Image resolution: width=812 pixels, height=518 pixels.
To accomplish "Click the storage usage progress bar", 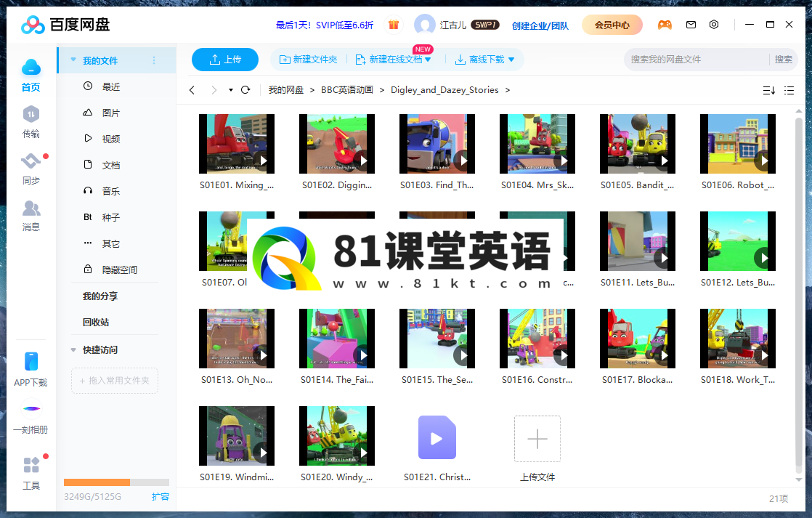I will coord(116,482).
